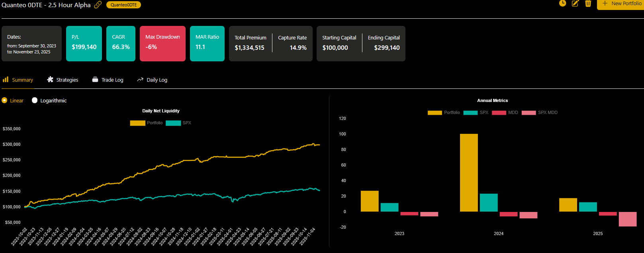Click the New Portfolio button

click(x=621, y=4)
